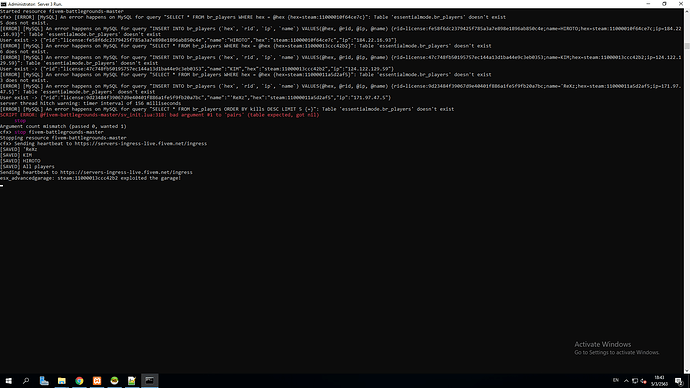Open the Windows Start menu
This screenshot has height=388, width=690.
8,381
